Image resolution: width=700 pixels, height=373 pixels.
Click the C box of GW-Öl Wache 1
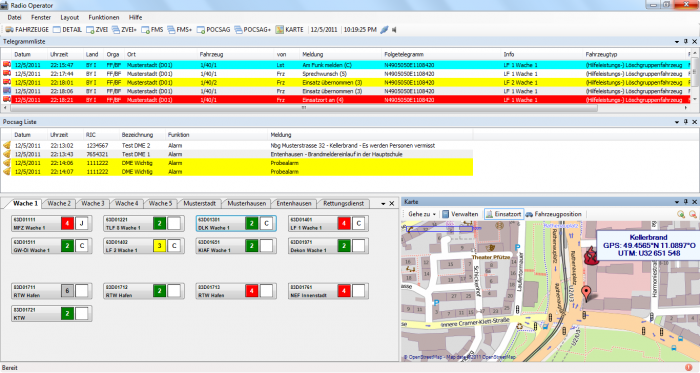coord(82,245)
